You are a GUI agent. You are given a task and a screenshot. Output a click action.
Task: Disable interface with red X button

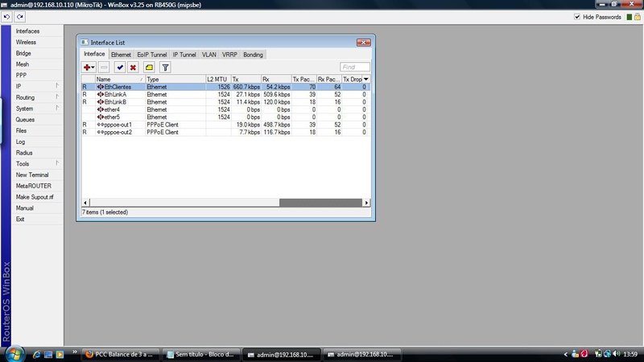[x=133, y=68]
